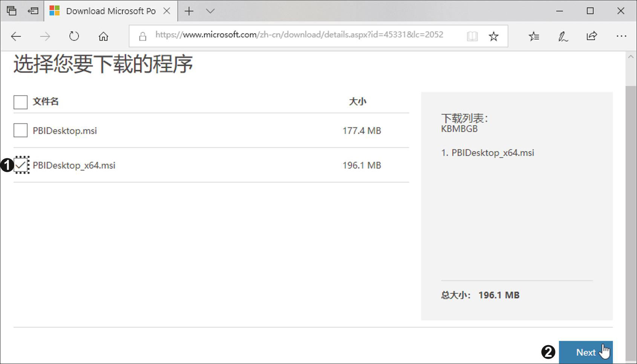637x364 pixels.
Task: Click the 总大小 196.1 MB total
Action: 480,295
